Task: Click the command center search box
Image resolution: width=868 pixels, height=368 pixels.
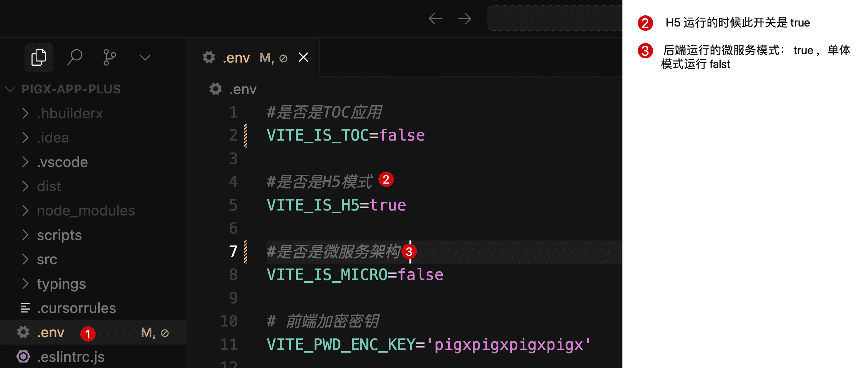Action: (x=555, y=18)
